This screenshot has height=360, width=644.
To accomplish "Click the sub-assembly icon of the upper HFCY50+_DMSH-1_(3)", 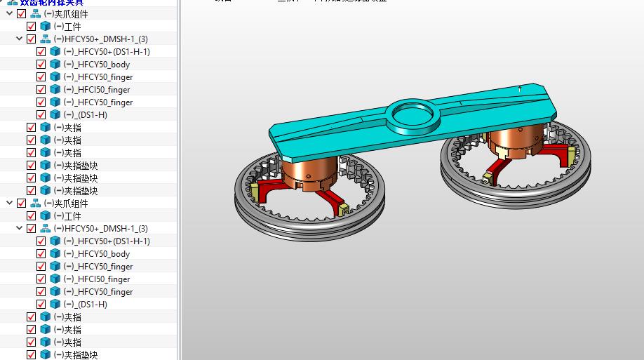I will coord(45,39).
